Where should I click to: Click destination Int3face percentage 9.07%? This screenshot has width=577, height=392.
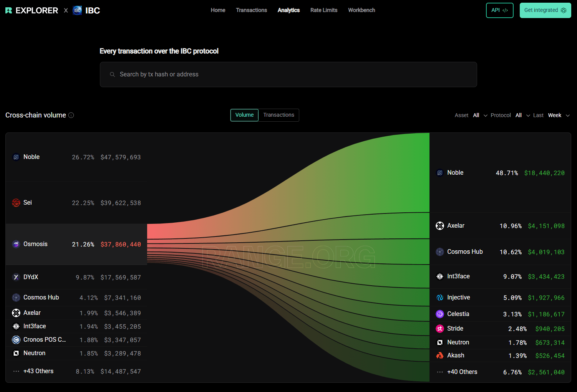click(x=512, y=277)
